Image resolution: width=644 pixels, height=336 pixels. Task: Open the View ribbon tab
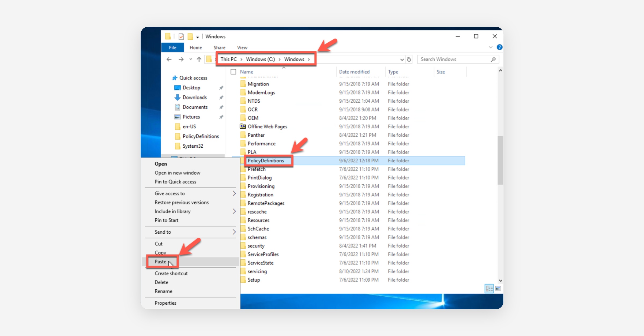point(242,47)
